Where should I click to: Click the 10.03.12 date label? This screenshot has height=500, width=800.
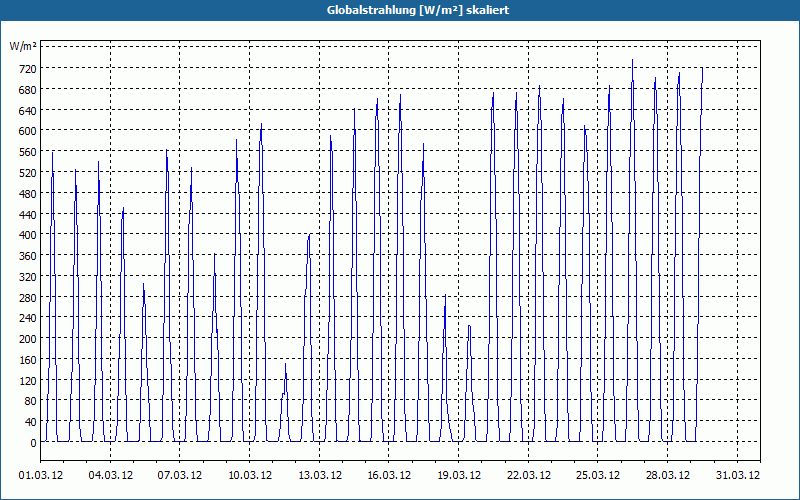click(249, 476)
